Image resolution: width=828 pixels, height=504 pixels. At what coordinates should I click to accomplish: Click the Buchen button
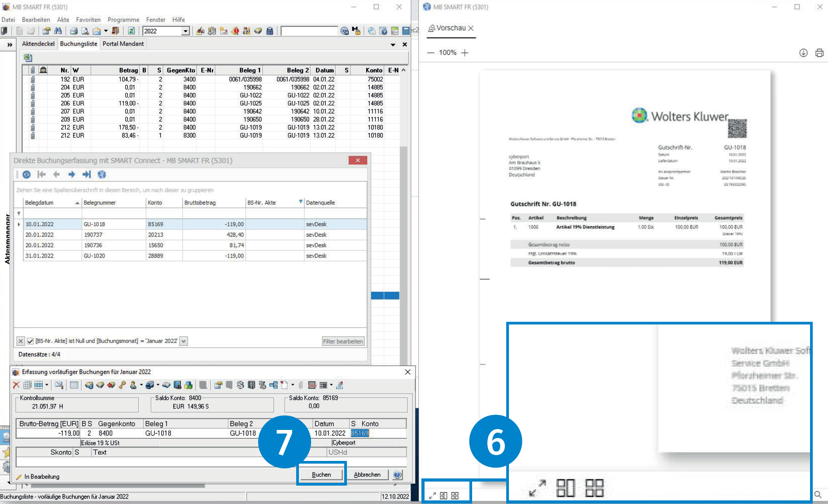click(x=321, y=474)
